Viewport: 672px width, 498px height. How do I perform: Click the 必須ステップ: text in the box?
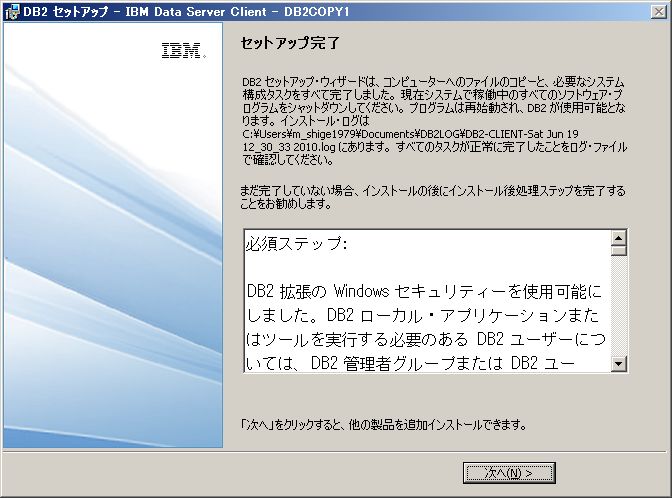tap(297, 243)
